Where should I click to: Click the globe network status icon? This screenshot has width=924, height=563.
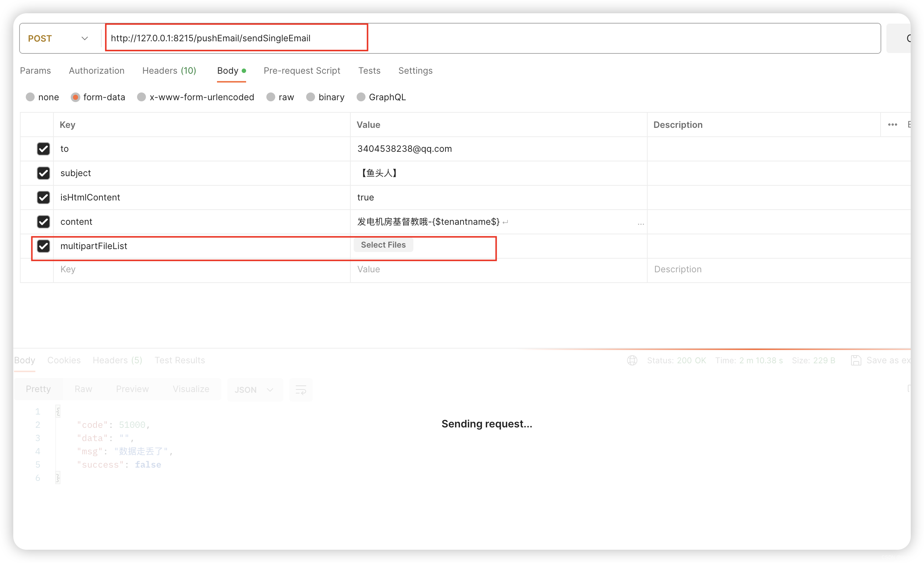tap(633, 360)
